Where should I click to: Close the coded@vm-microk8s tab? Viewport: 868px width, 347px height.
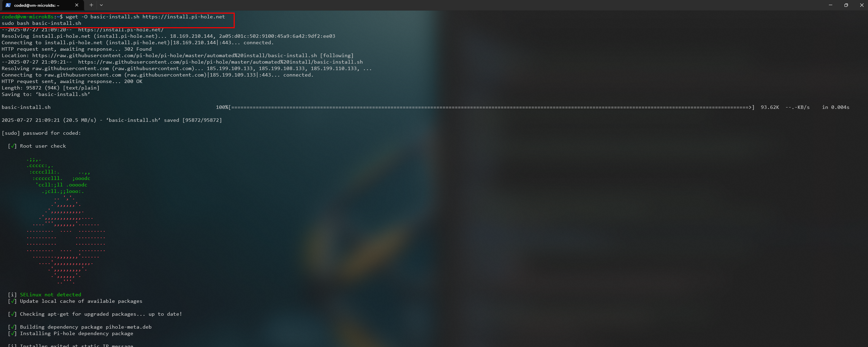tap(77, 5)
